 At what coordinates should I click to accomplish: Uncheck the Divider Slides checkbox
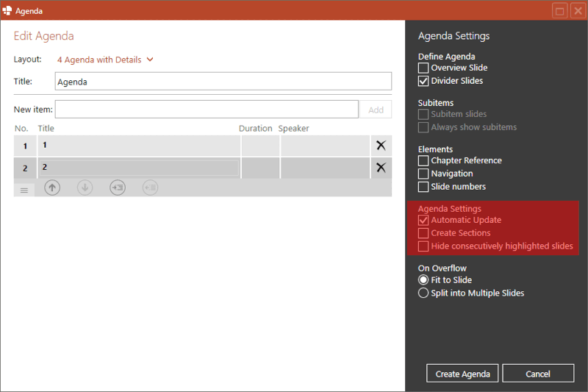pos(423,81)
